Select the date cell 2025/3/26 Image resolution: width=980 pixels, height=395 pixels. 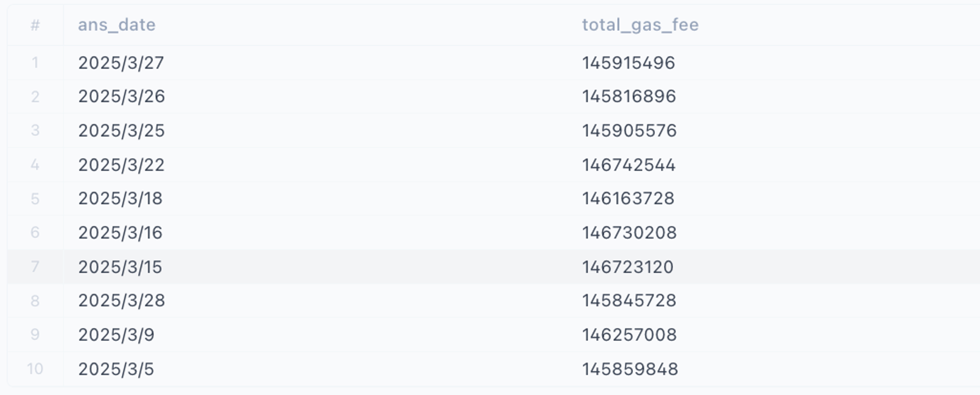(122, 97)
